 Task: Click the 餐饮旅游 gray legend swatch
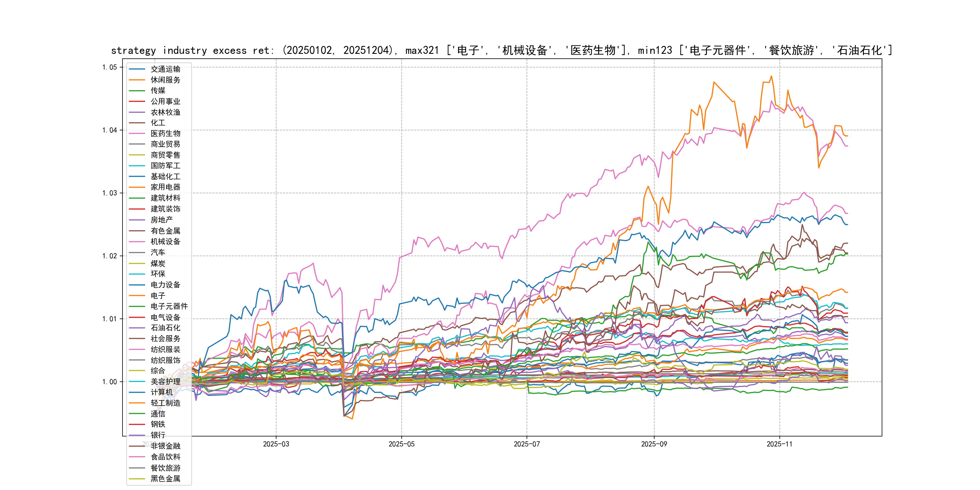point(137,468)
